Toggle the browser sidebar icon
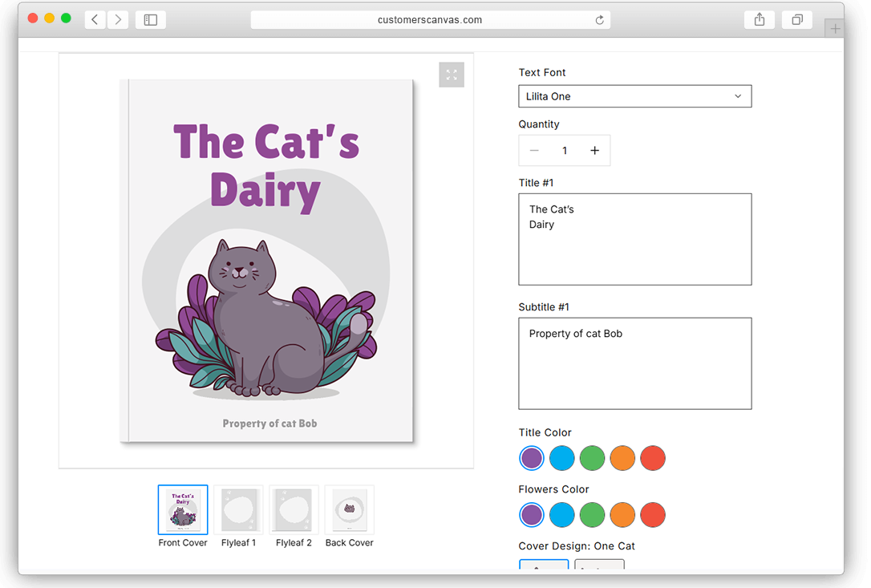The image size is (871, 588). pyautogui.click(x=151, y=19)
